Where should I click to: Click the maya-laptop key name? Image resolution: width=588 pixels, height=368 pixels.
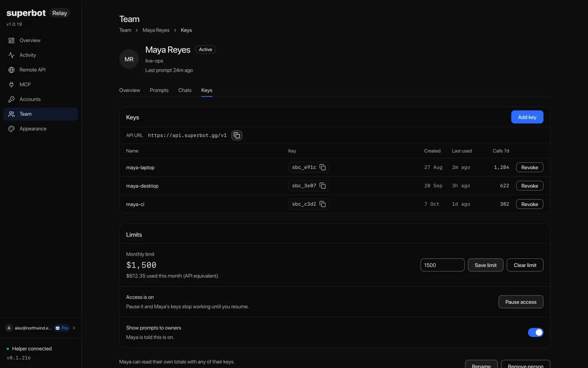140,167
